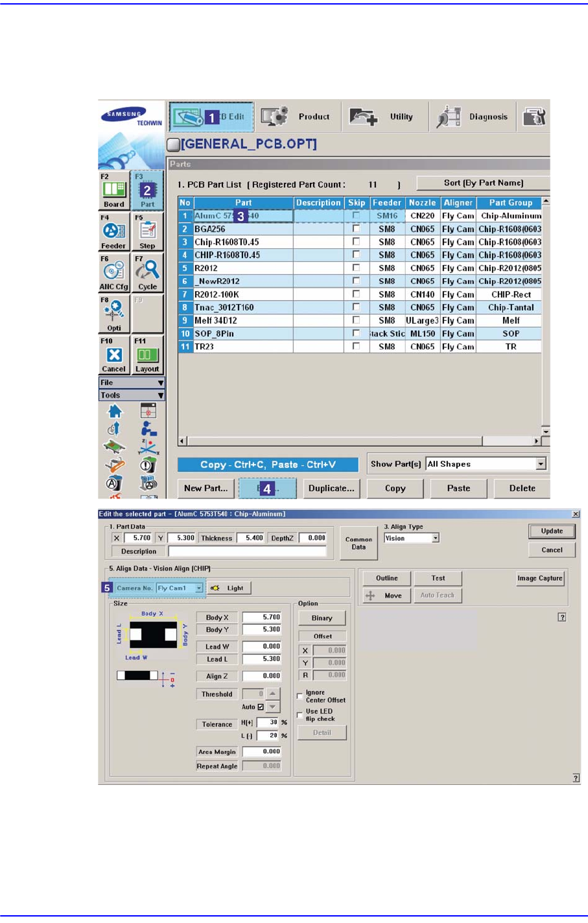This screenshot has width=588, height=923.
Task: Click the Threshold down stepper arrow
Action: coord(273,707)
